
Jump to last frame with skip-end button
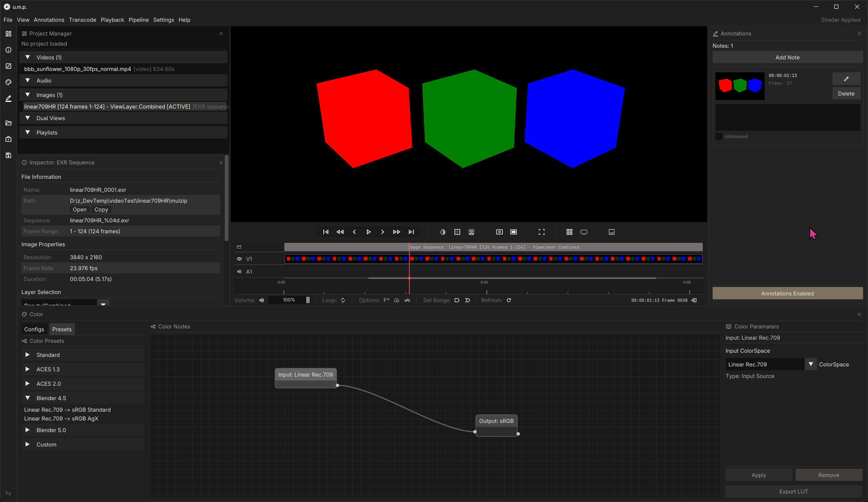(x=411, y=232)
